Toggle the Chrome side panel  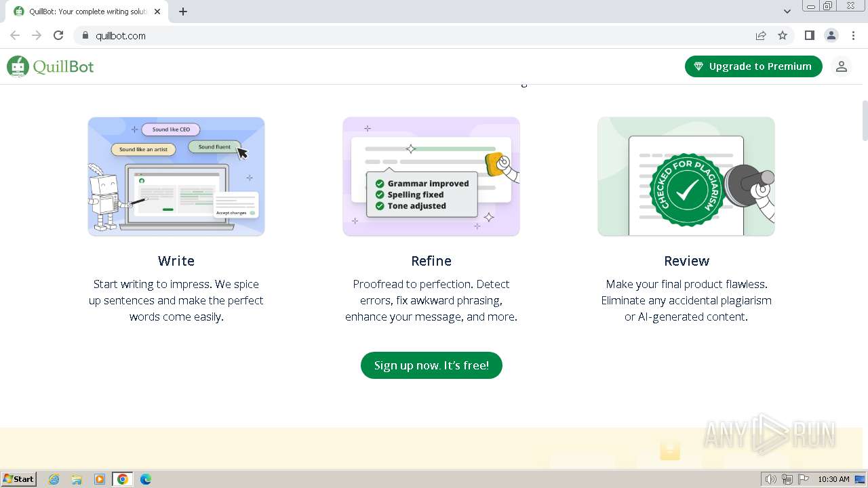[809, 35]
